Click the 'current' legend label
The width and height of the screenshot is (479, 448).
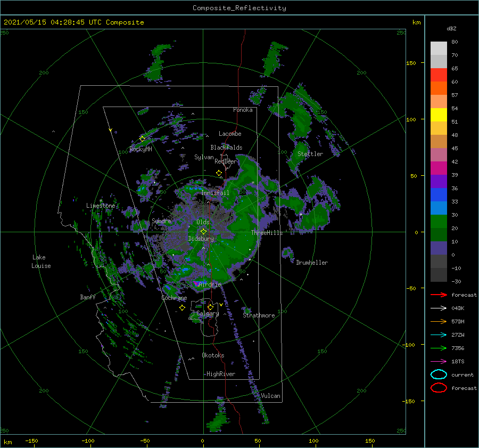click(463, 374)
